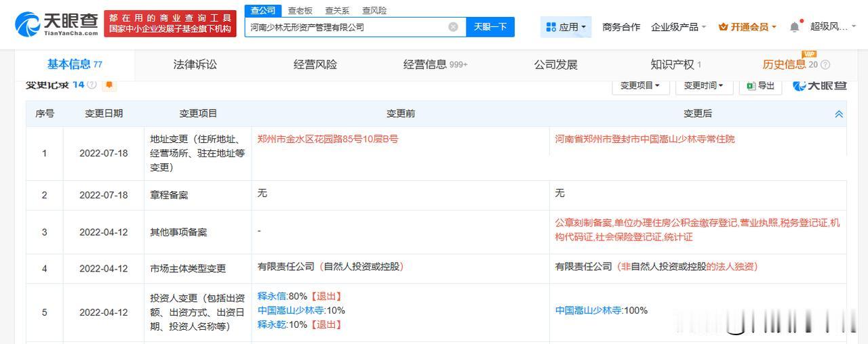Click the 变更项目 column header
Screen dimensions: 868x344
coord(198,114)
